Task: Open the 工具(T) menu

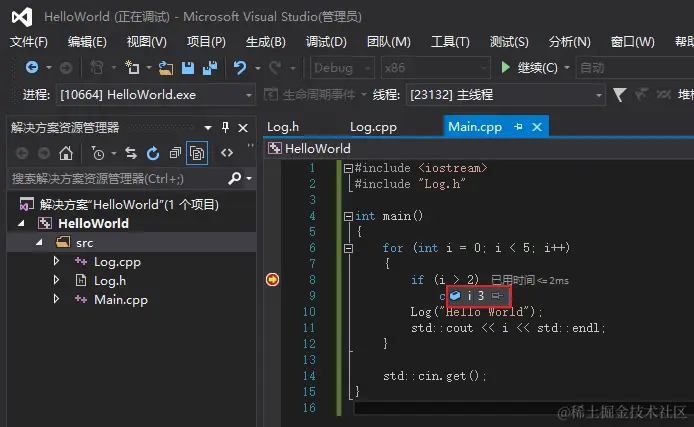Action: [x=450, y=42]
